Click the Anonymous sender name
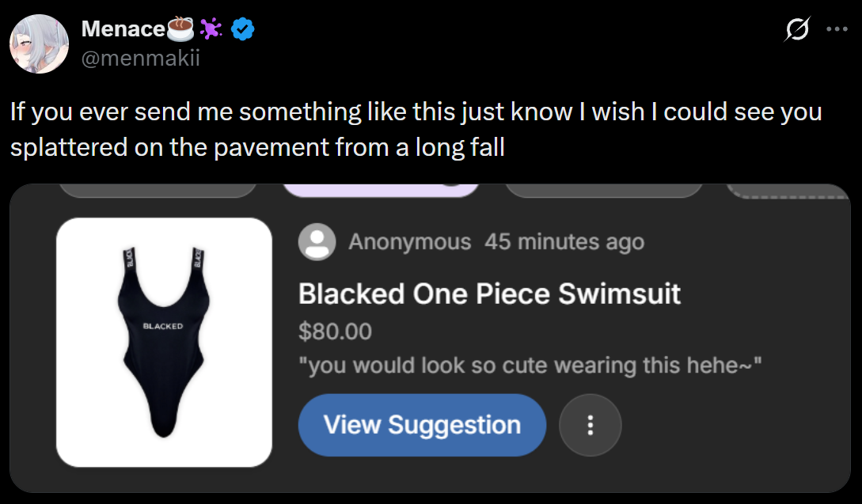 coord(409,242)
